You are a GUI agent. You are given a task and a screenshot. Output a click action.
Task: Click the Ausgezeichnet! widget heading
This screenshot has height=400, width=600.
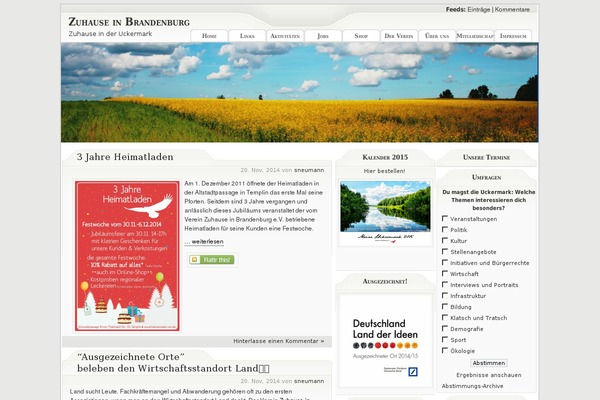[x=385, y=281]
